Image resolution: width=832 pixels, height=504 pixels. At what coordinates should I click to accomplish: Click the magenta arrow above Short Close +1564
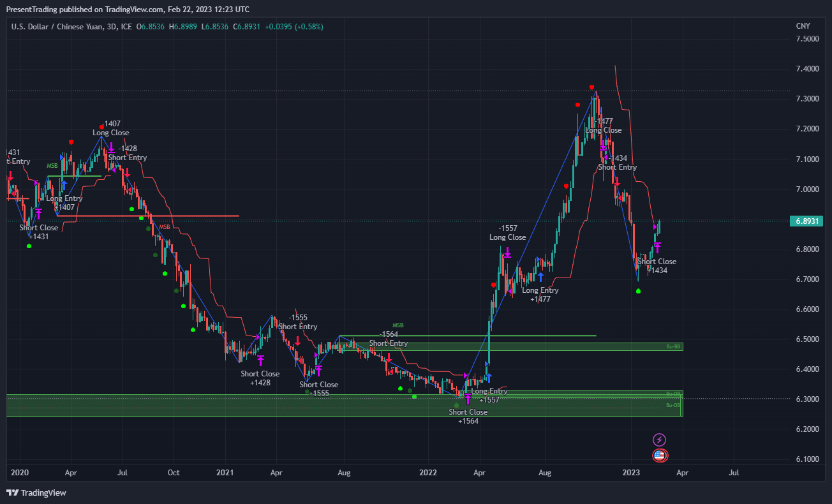(x=468, y=399)
